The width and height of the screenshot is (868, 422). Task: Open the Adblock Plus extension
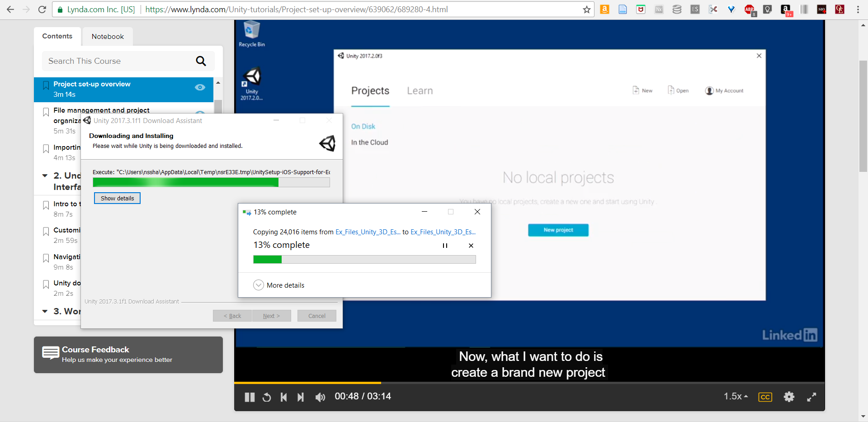coord(750,9)
